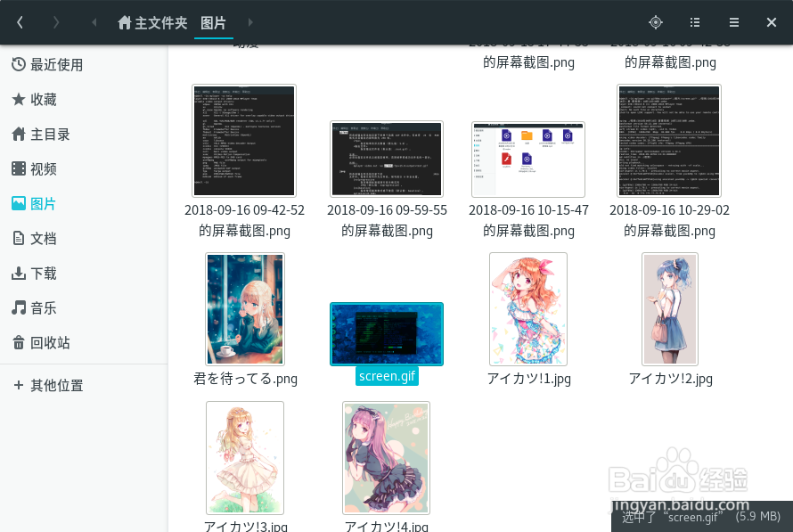
Task: Select the アイカツ!4.jpg thumbnail
Action: 387,458
